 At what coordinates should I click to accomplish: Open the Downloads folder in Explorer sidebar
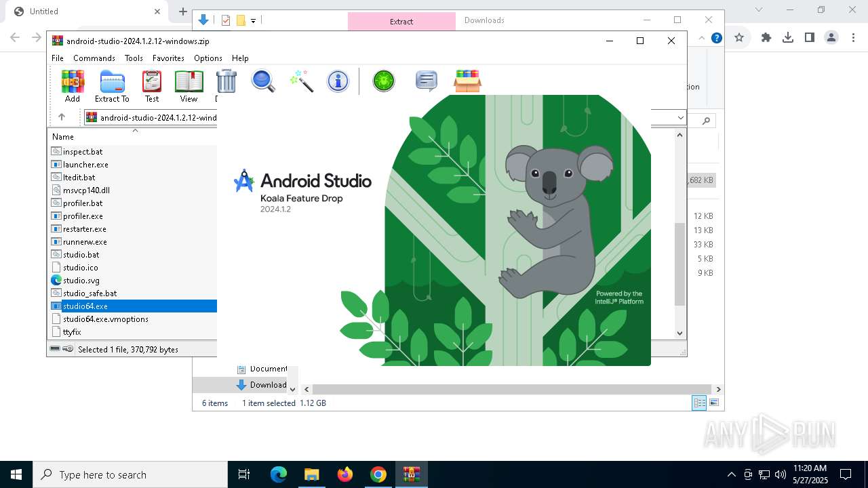261,385
